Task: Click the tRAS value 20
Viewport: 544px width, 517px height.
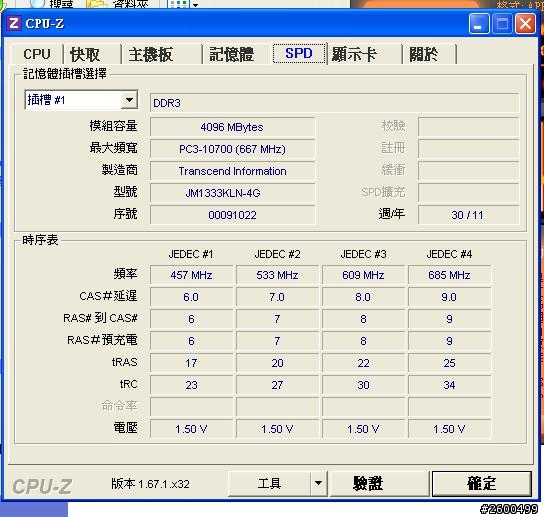Action: click(x=277, y=363)
